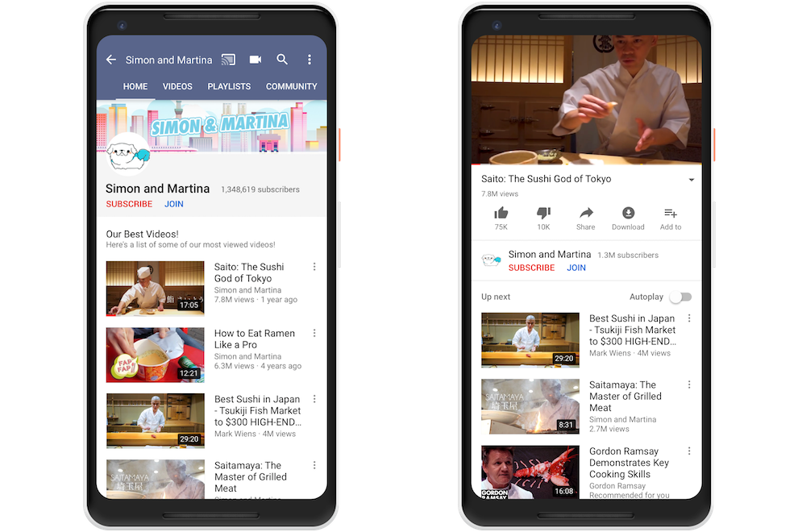798x532 pixels.
Task: Select 'How to Eat Ramen Like a Pro' title
Action: click(255, 339)
